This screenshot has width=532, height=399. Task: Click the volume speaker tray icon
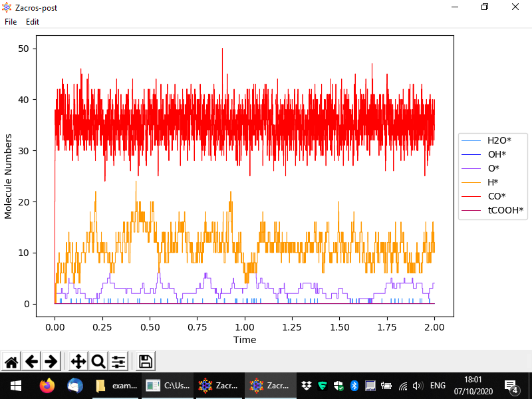[418, 386]
